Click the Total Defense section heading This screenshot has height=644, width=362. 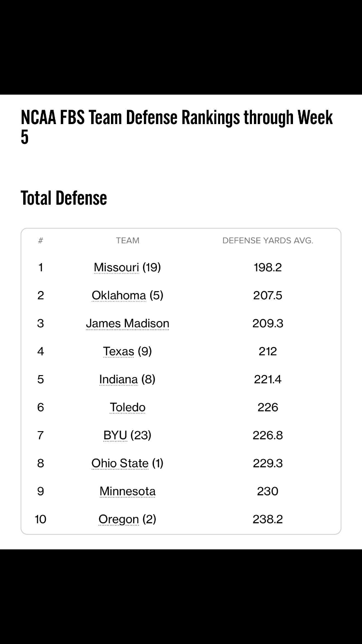(64, 198)
